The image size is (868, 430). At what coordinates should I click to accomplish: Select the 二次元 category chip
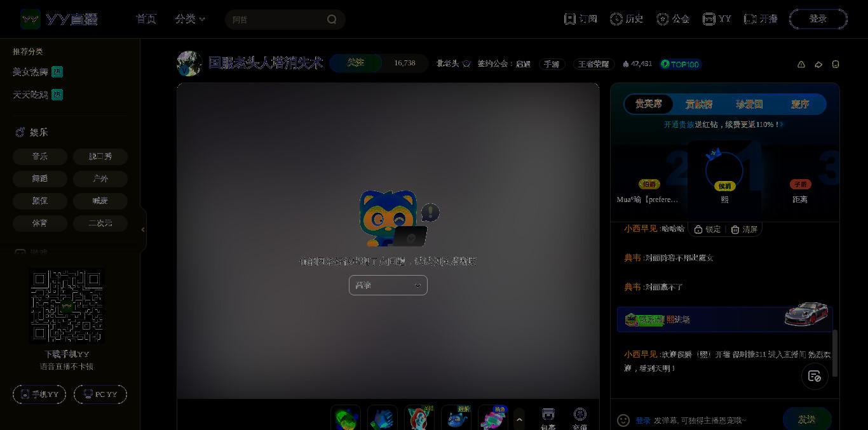(100, 223)
